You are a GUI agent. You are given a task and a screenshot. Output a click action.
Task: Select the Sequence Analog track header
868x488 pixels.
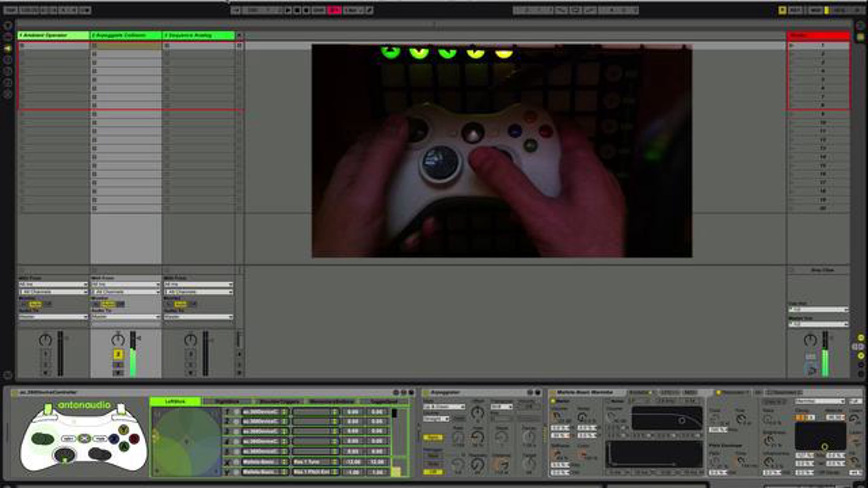coord(199,35)
